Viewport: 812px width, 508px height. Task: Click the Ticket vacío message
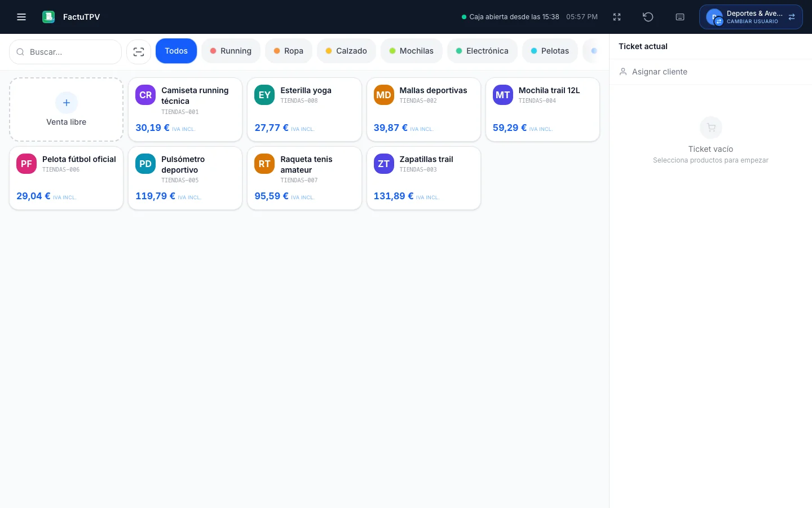click(710, 149)
